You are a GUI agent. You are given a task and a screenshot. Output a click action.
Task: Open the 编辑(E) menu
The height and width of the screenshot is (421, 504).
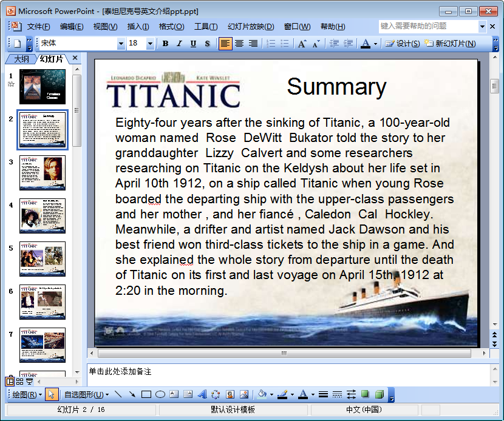click(72, 27)
